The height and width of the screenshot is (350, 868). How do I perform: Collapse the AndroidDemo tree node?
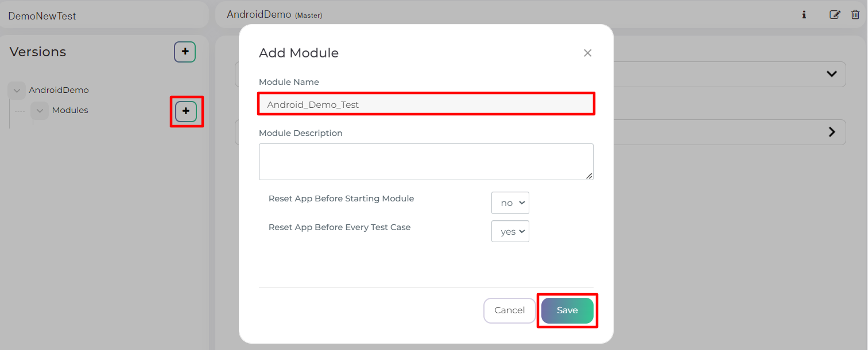click(x=17, y=91)
